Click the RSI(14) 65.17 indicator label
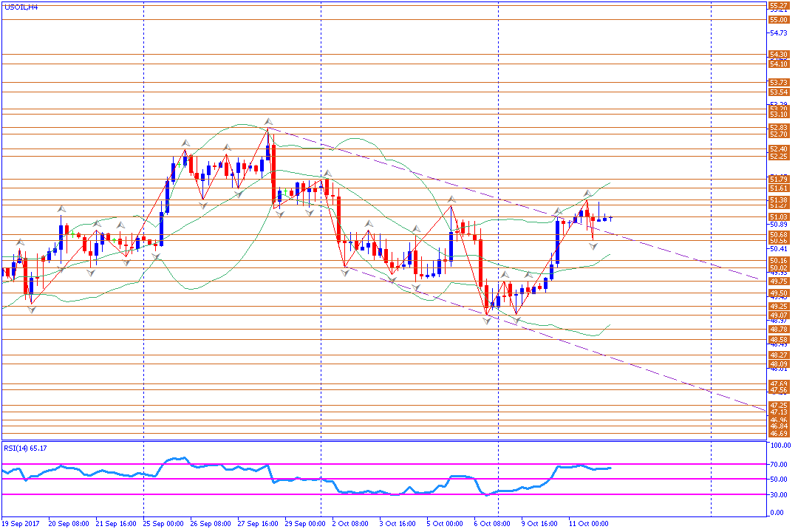 (25, 448)
